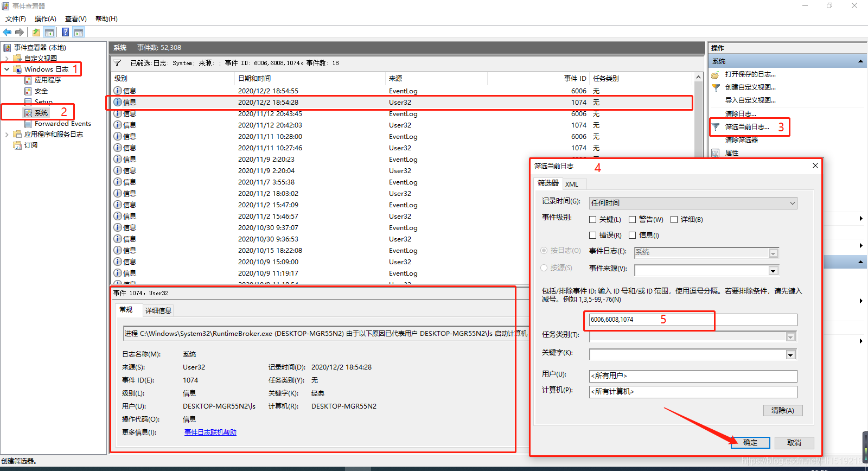The height and width of the screenshot is (471, 868).
Task: Click info icon of the 2020/11/12 20:43:45 event
Action: coord(118,113)
